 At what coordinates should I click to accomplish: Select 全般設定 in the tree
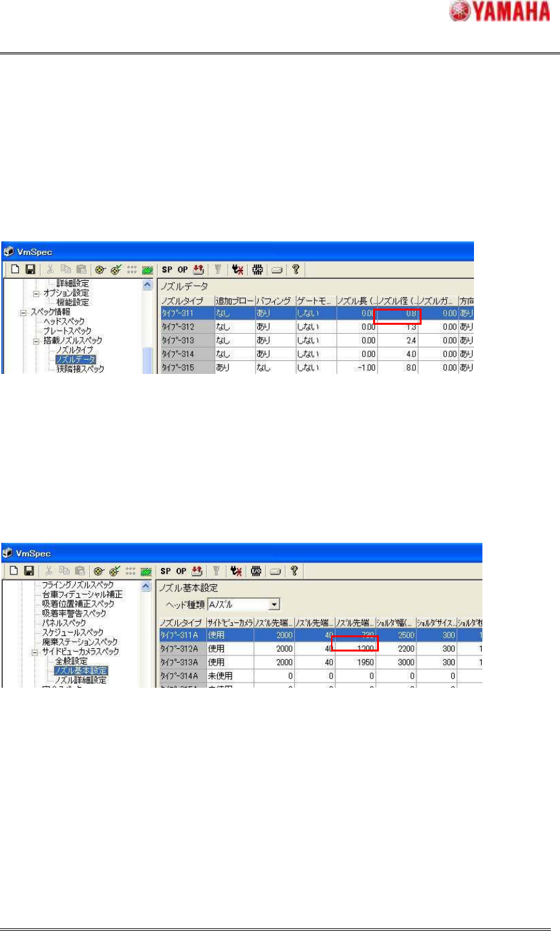72,661
